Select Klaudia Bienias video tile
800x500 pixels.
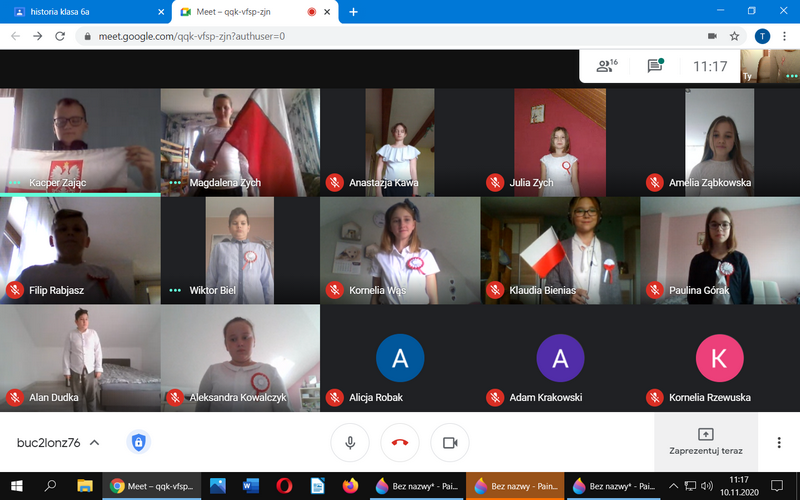pos(560,250)
